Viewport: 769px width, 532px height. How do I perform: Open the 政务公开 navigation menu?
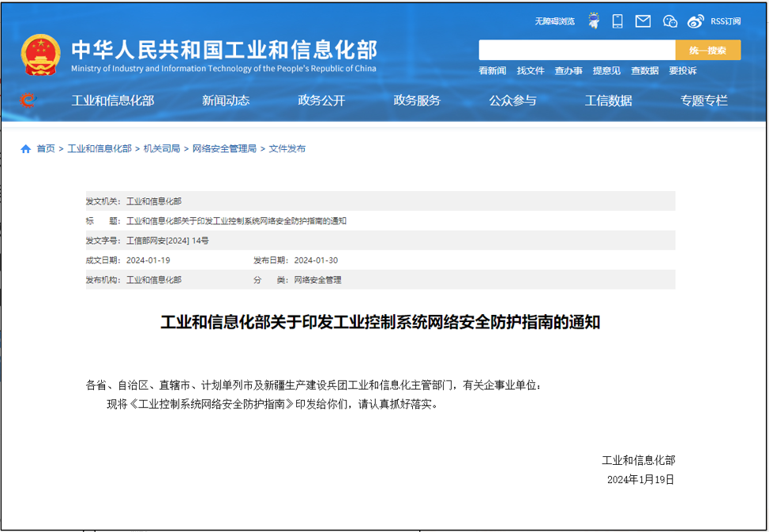click(321, 100)
